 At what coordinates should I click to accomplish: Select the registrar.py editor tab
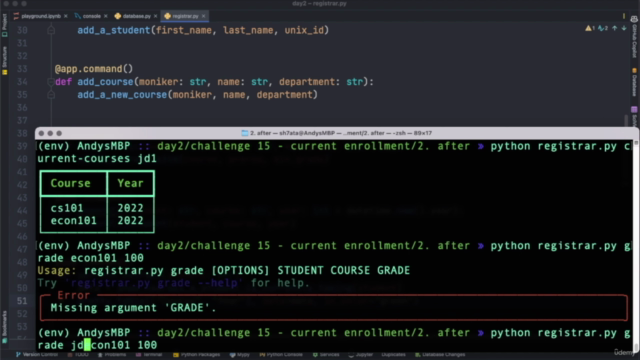pos(185,16)
